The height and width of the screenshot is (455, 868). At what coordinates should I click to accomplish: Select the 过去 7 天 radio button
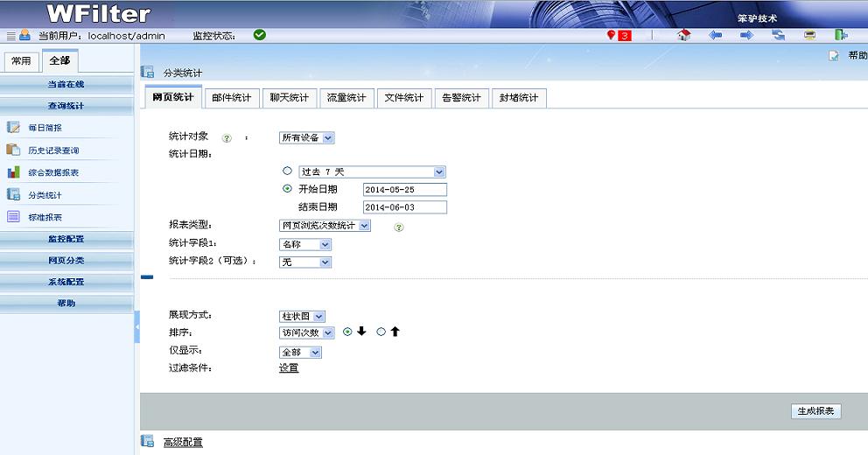click(x=287, y=171)
